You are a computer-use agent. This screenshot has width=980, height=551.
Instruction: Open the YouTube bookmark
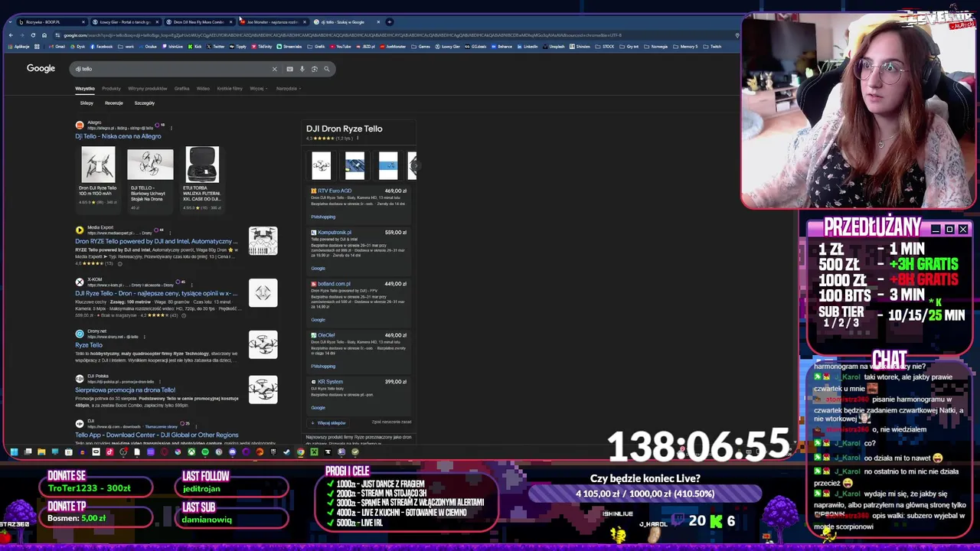pos(340,47)
